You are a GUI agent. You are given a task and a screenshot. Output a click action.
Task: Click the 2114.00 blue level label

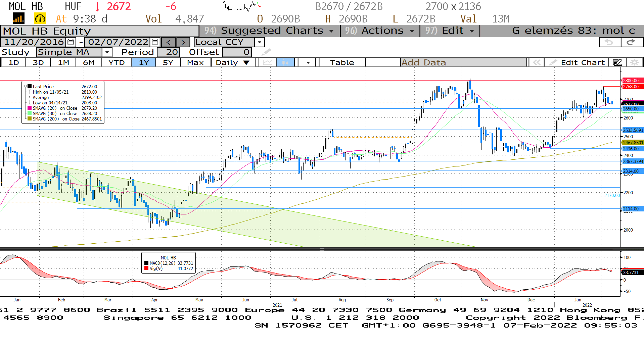[632, 209]
